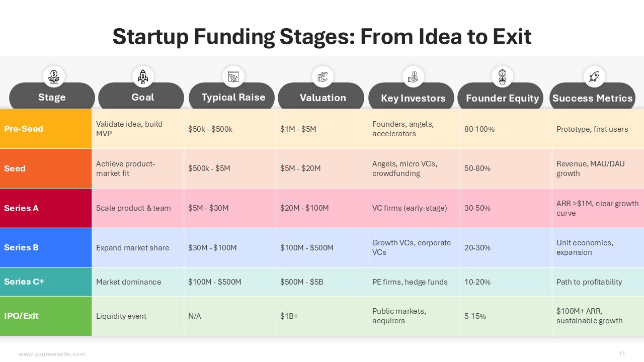The image size is (644, 362).
Task: Click the money plant icon above Stage
Action: coord(53,76)
